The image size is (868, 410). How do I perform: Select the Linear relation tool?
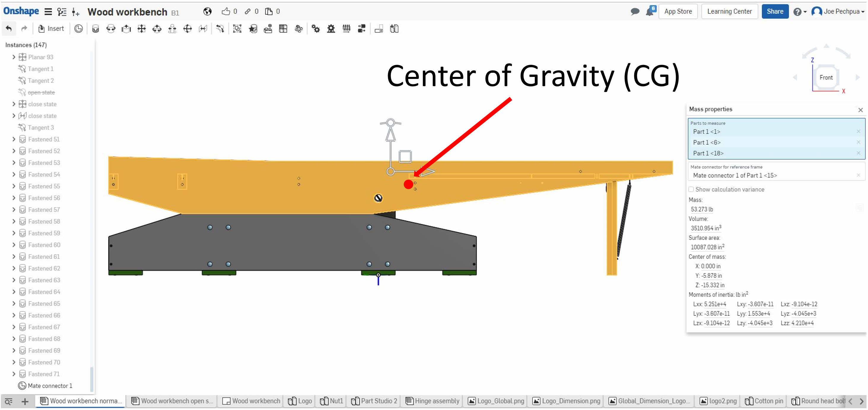tap(362, 29)
